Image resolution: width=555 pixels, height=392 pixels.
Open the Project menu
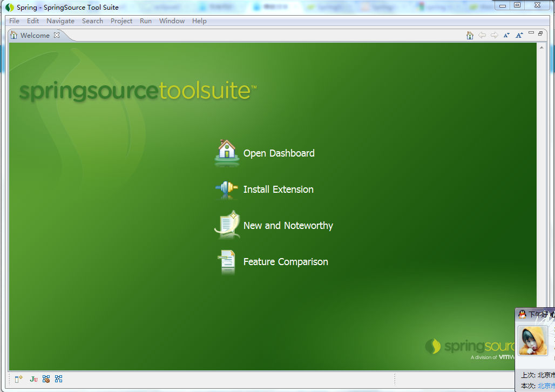tap(121, 21)
